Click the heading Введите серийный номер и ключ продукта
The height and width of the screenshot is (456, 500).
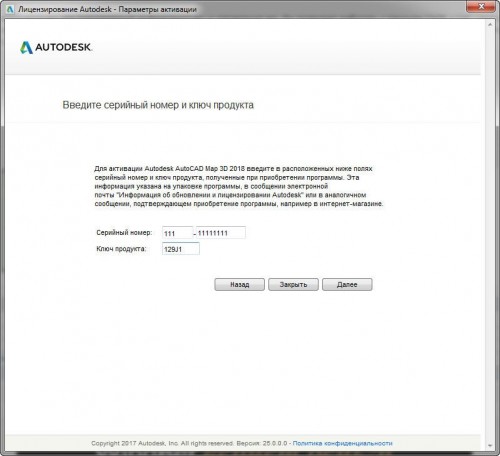coord(158,105)
